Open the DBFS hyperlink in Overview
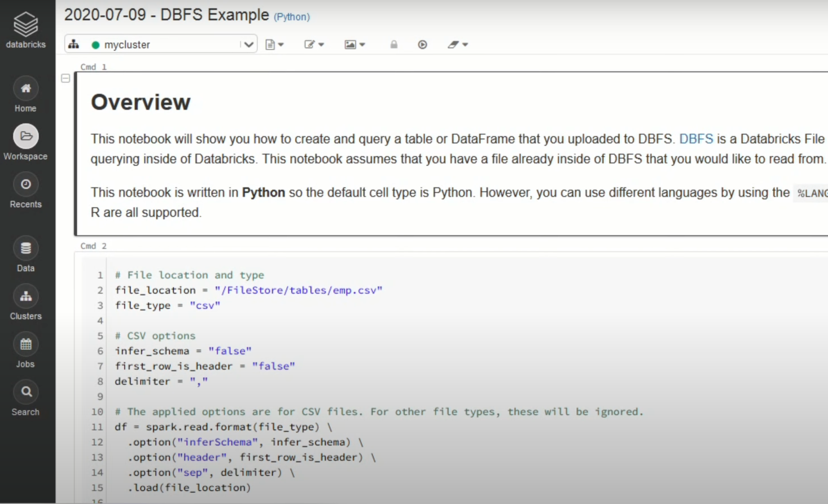Image resolution: width=828 pixels, height=504 pixels. tap(696, 139)
